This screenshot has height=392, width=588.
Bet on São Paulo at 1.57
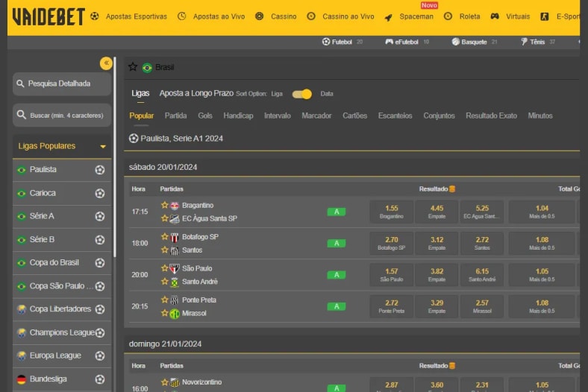(x=392, y=275)
